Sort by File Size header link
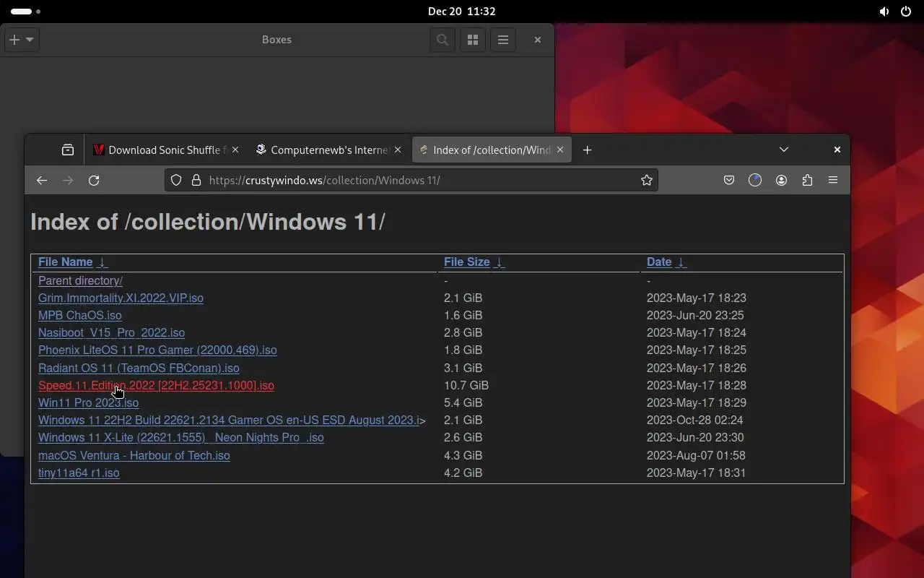This screenshot has height=578, width=924. pos(466,262)
